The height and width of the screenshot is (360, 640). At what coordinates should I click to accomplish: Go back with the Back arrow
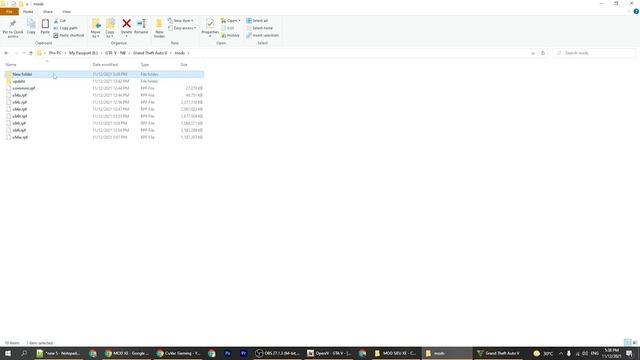click(6, 53)
